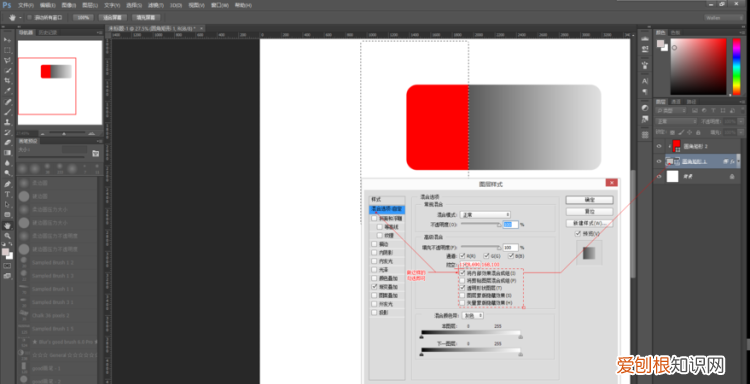Viewport: 750px width, 384px height.
Task: Switch to the 历史记录 tab
Action: [47, 33]
